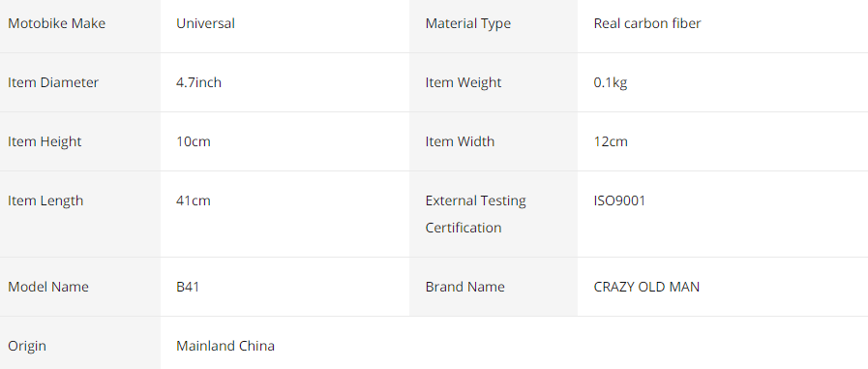This screenshot has width=868, height=369.
Task: Click the Model Name label
Action: click(48, 287)
